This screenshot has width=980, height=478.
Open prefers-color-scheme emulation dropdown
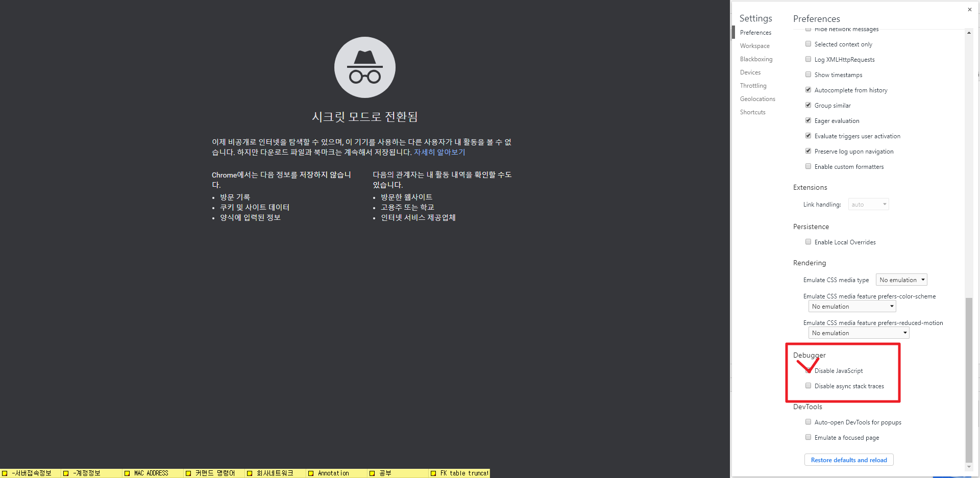click(852, 306)
